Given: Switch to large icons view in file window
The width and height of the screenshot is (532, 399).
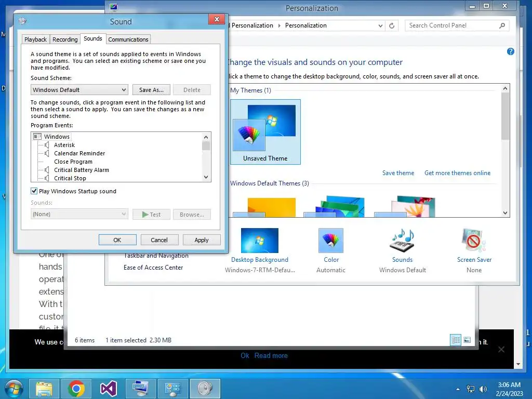Looking at the screenshot, I should [x=467, y=340].
